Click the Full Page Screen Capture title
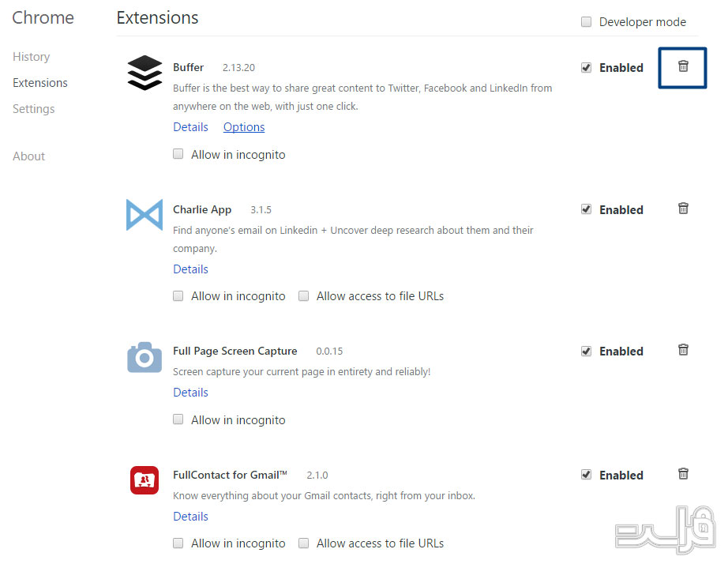Screen dimensions: 728x564 tap(235, 352)
